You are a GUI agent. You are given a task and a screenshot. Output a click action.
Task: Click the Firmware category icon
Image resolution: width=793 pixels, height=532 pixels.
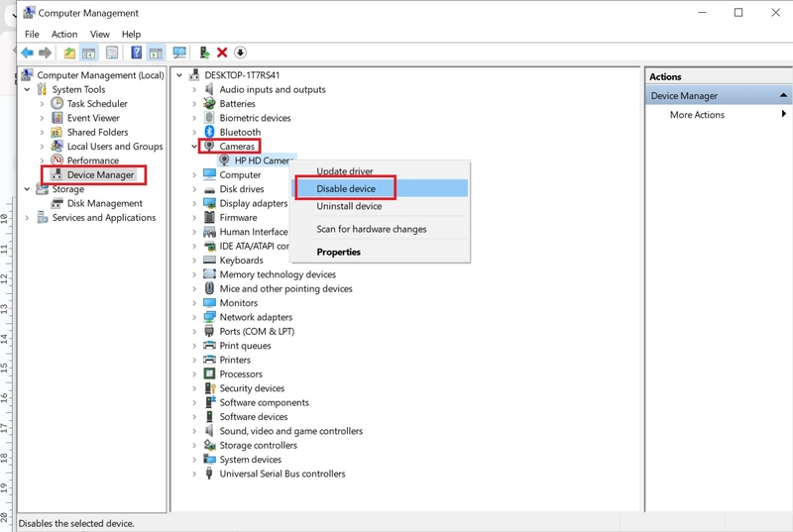pos(209,217)
